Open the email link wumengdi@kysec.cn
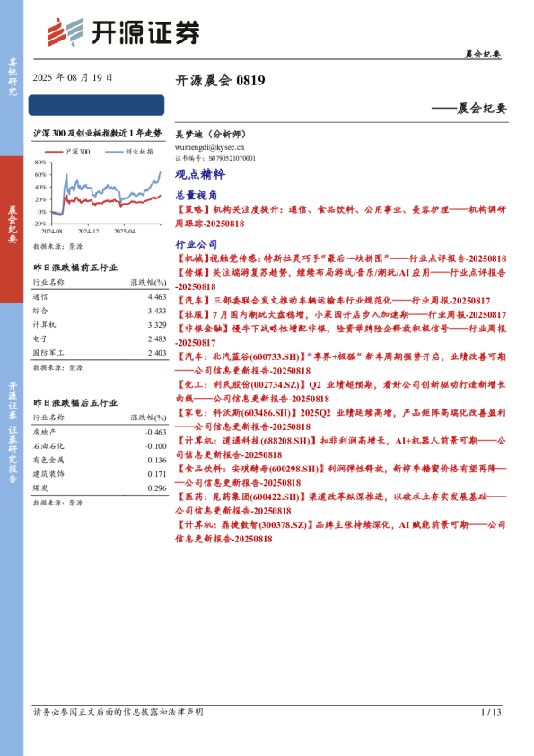534x756 pixels. point(209,147)
